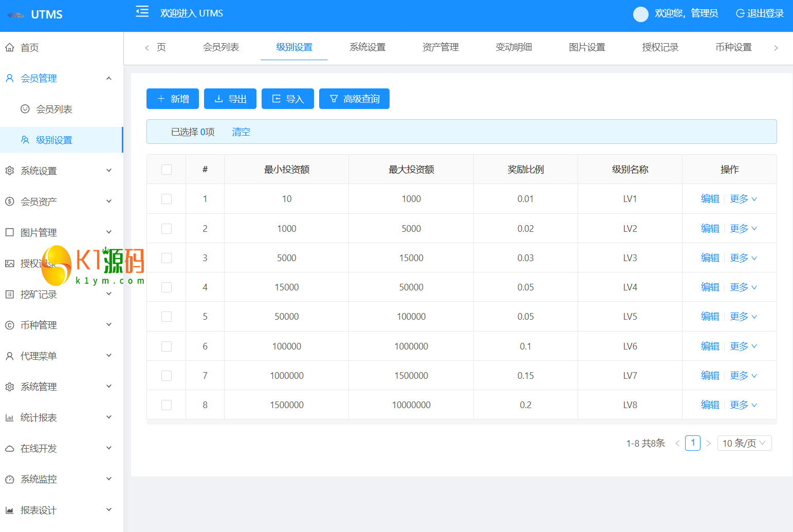Click the list icon for 挖矿记录
This screenshot has width=793, height=532.
point(9,294)
